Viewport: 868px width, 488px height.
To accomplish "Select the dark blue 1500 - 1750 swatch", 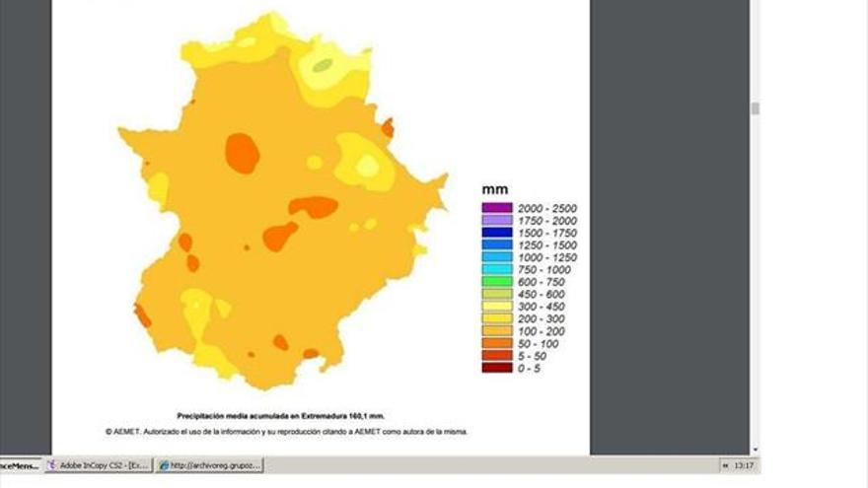I will (x=496, y=233).
